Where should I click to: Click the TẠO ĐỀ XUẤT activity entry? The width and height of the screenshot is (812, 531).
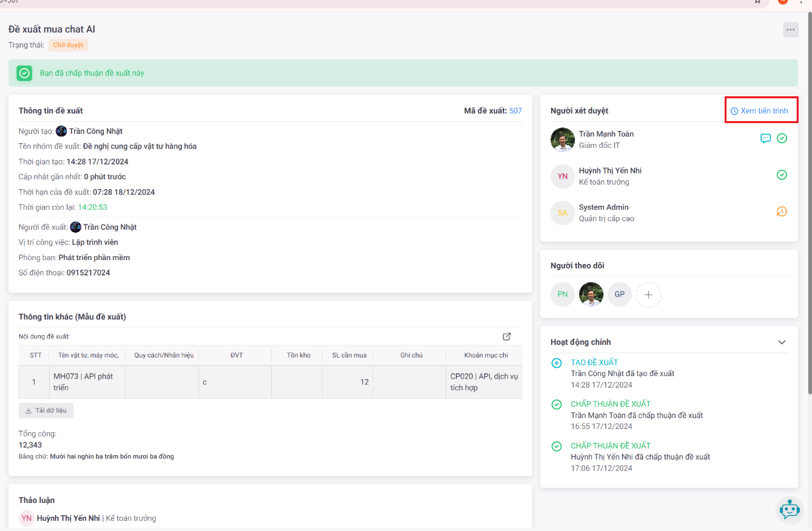tap(594, 362)
